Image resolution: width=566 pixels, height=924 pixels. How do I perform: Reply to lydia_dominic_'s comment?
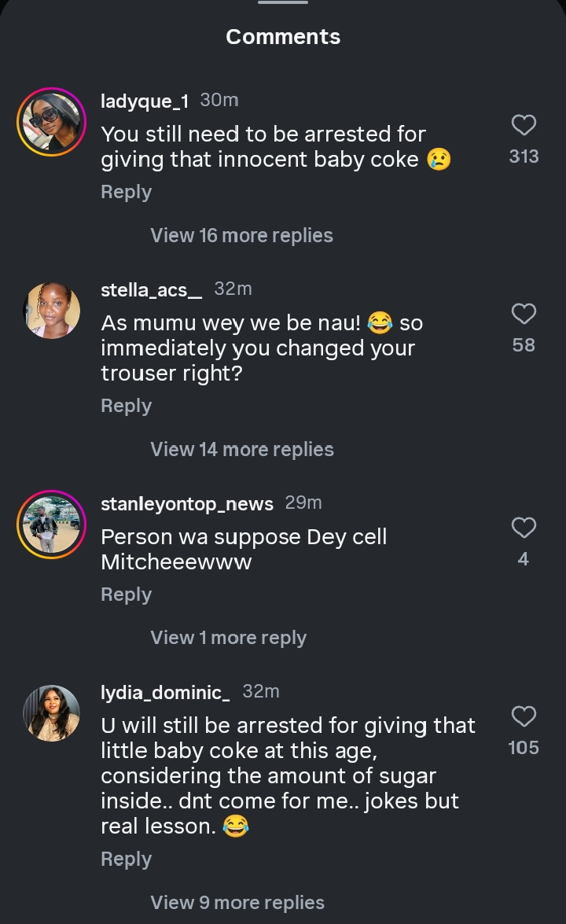pyautogui.click(x=126, y=860)
